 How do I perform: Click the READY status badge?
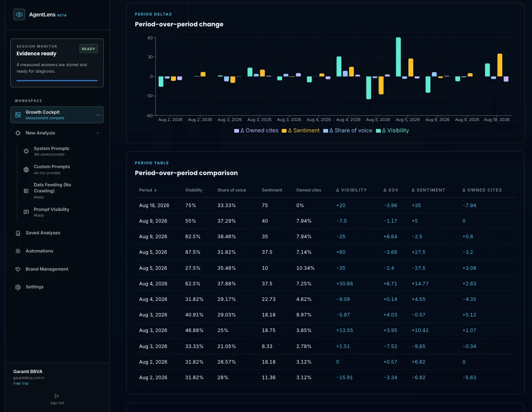[89, 49]
